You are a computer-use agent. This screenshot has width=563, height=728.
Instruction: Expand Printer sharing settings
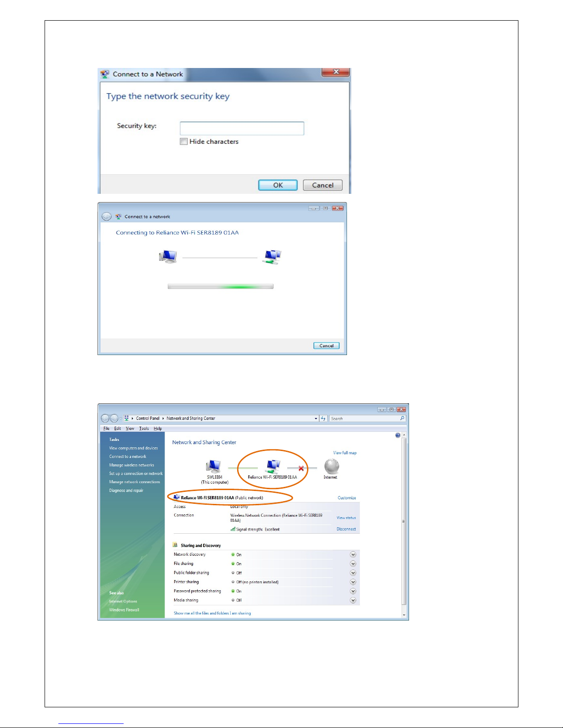[353, 582]
